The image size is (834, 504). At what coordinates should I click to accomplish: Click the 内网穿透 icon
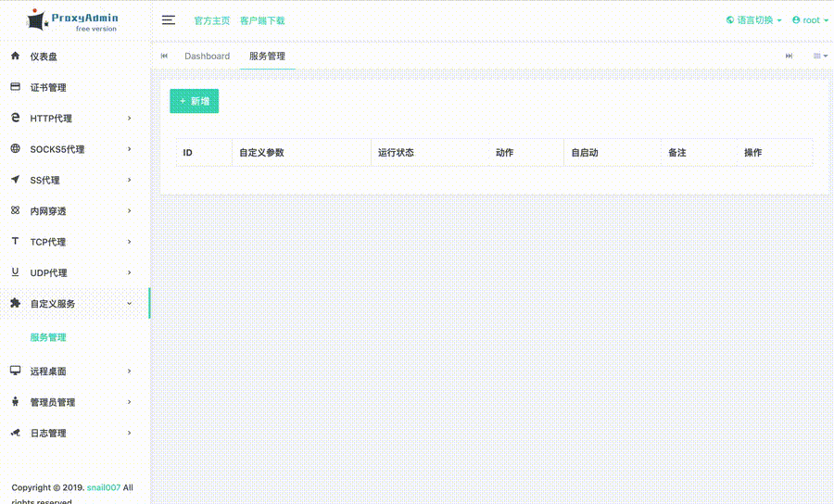pos(16,210)
